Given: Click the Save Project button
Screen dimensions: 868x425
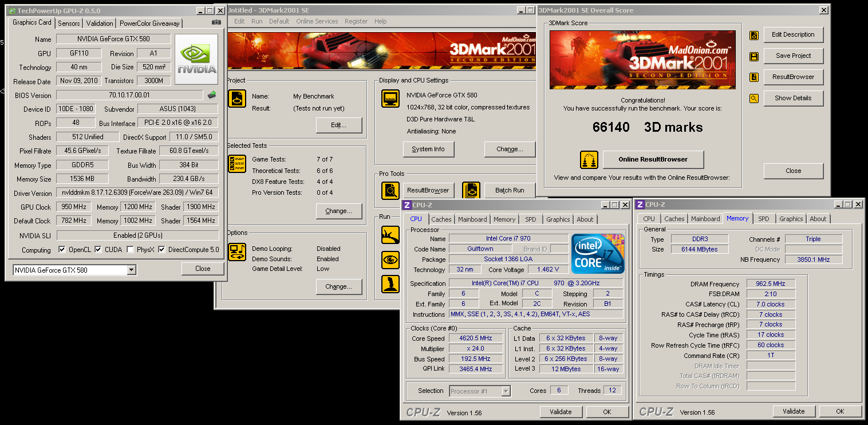Looking at the screenshot, I should (793, 56).
